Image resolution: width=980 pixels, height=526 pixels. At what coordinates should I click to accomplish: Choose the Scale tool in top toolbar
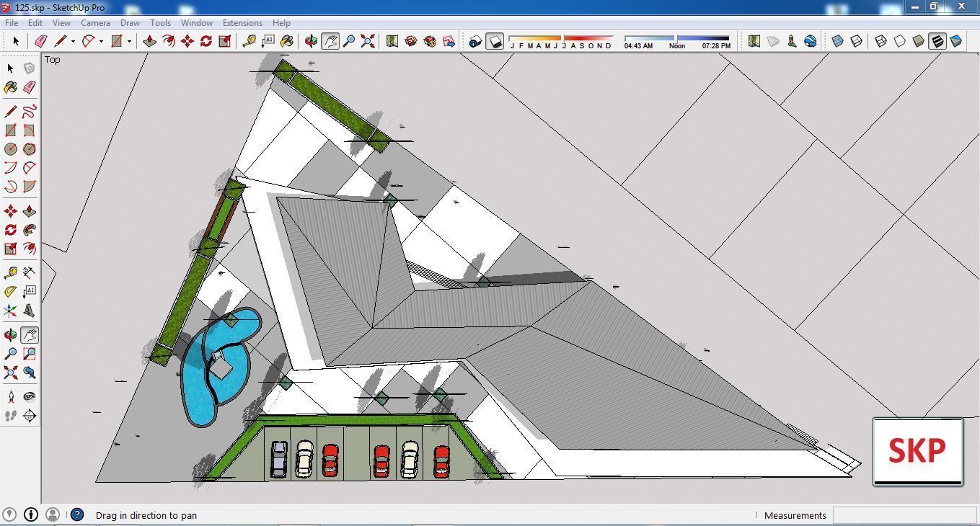(x=225, y=41)
